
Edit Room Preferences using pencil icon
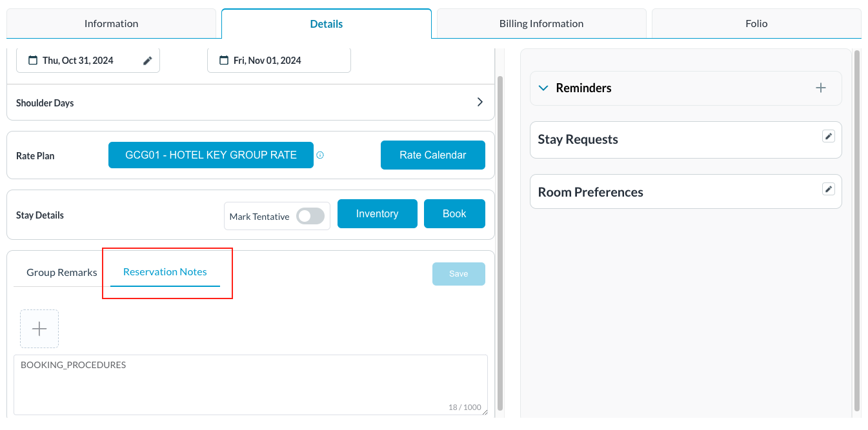[x=829, y=189]
